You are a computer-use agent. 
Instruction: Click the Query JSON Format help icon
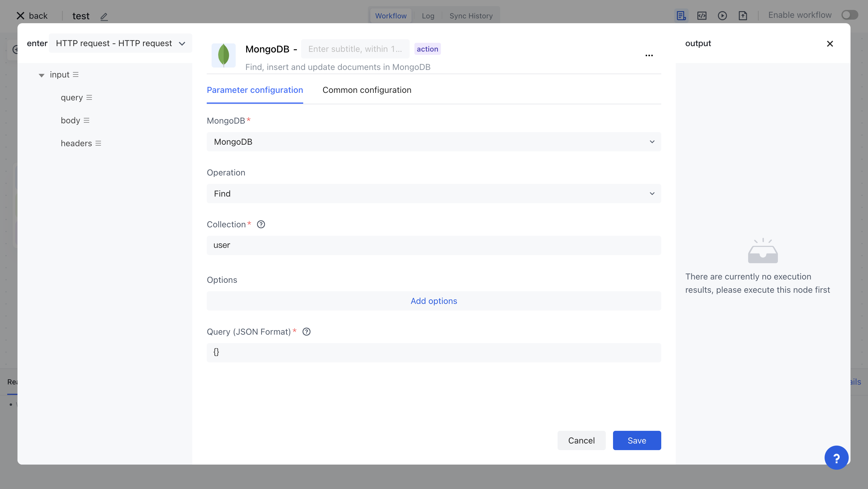click(x=306, y=332)
